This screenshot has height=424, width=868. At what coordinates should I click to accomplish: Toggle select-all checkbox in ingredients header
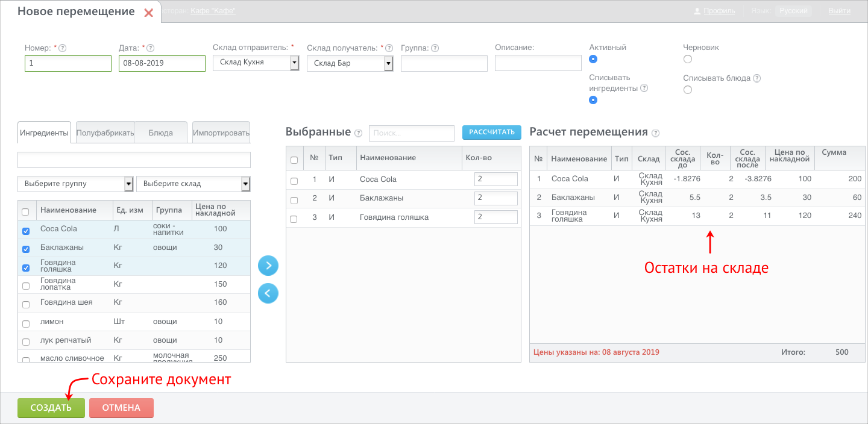25,211
